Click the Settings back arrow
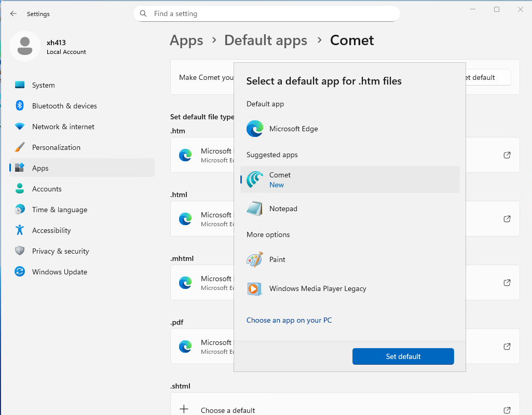 [13, 14]
